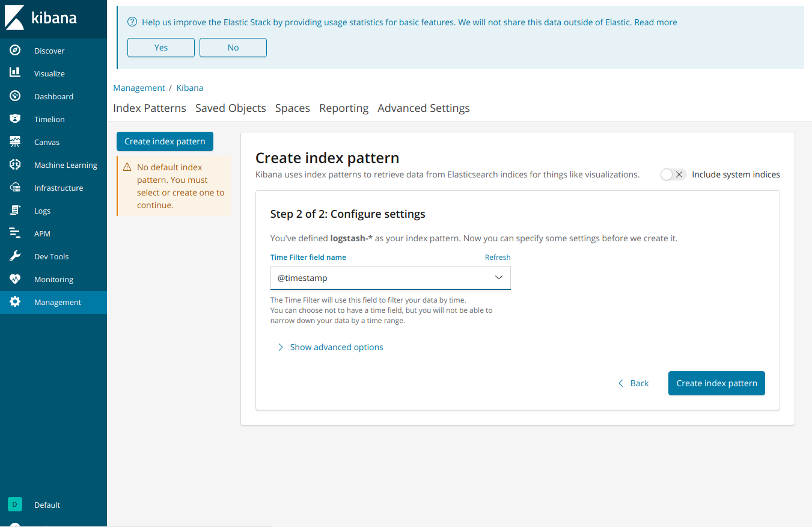Open the Visualize app

pyautogui.click(x=49, y=73)
